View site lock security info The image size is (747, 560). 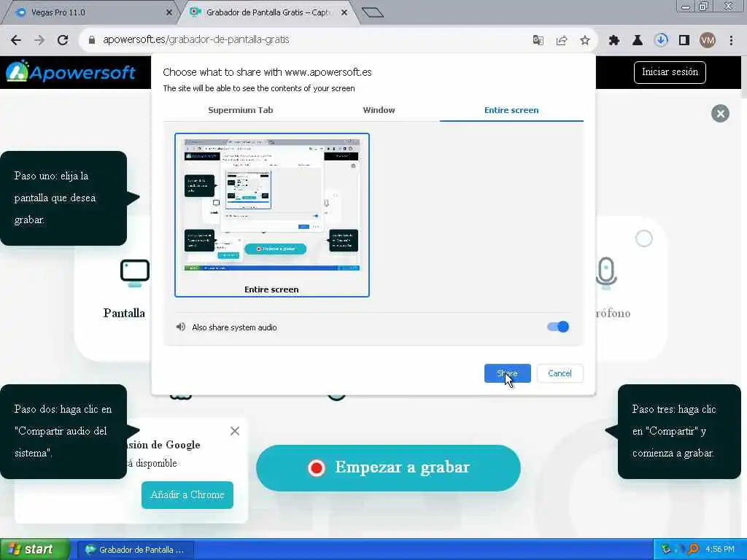pos(92,40)
